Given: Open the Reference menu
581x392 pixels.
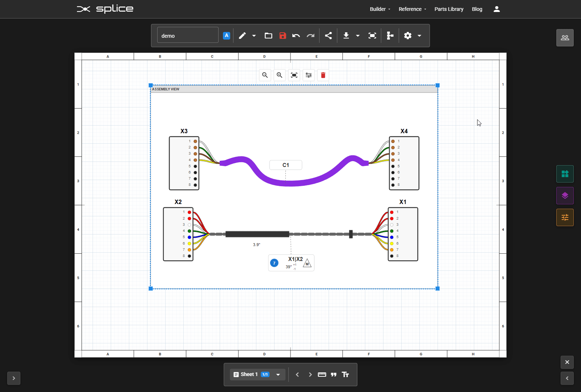Looking at the screenshot, I should point(411,9).
